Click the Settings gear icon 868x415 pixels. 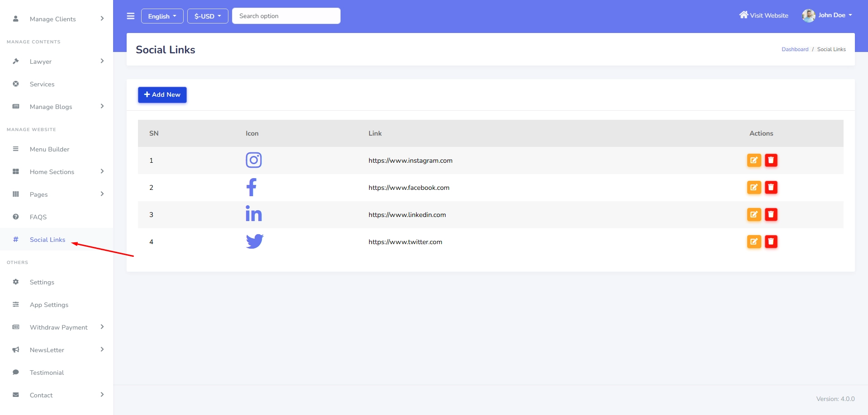pyautogui.click(x=16, y=282)
